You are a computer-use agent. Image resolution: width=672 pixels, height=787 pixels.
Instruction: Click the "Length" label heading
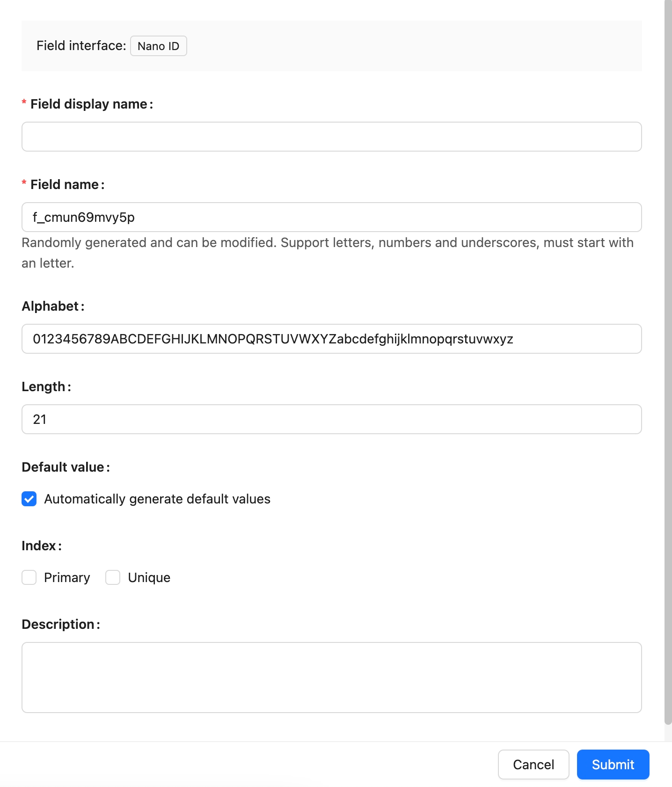pos(44,386)
